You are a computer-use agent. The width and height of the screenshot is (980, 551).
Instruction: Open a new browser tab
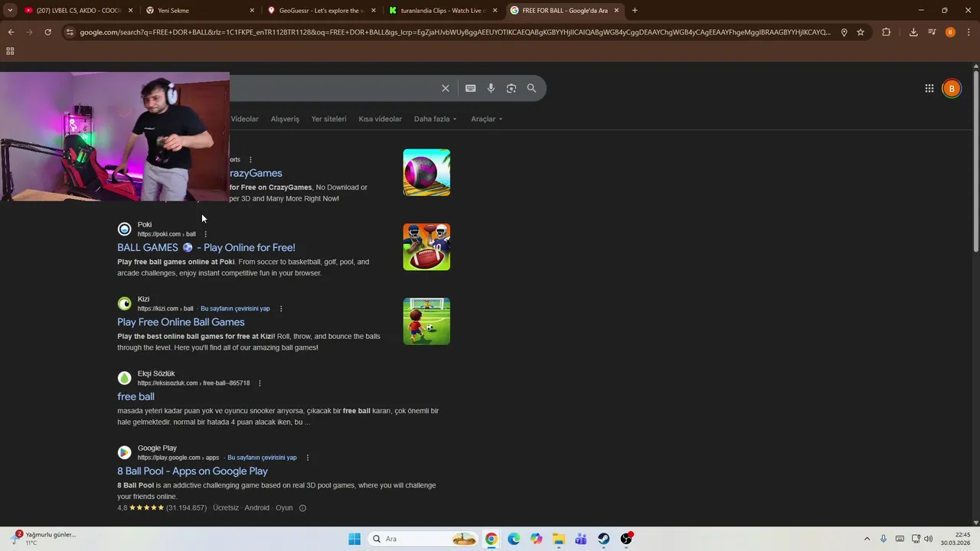click(635, 10)
